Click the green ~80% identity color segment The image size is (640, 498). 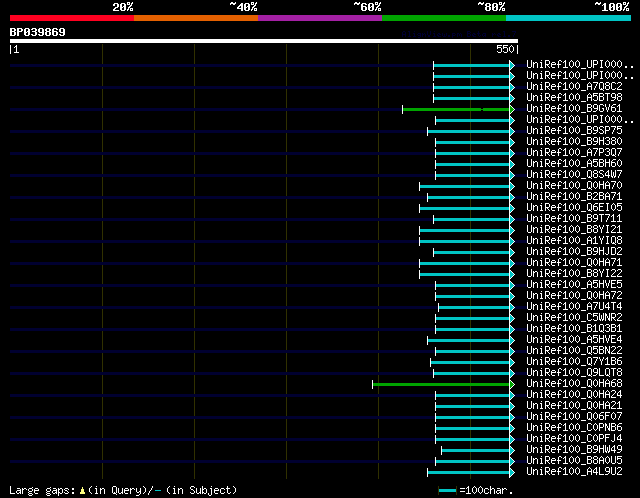coord(444,18)
